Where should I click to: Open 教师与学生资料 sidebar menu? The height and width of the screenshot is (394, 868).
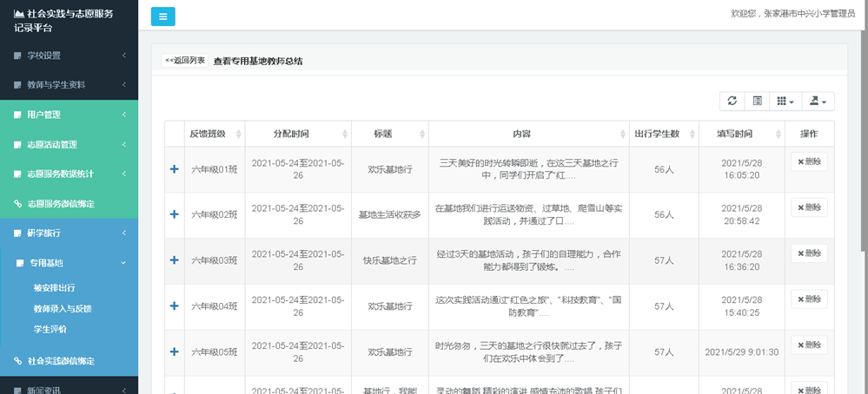(x=70, y=85)
